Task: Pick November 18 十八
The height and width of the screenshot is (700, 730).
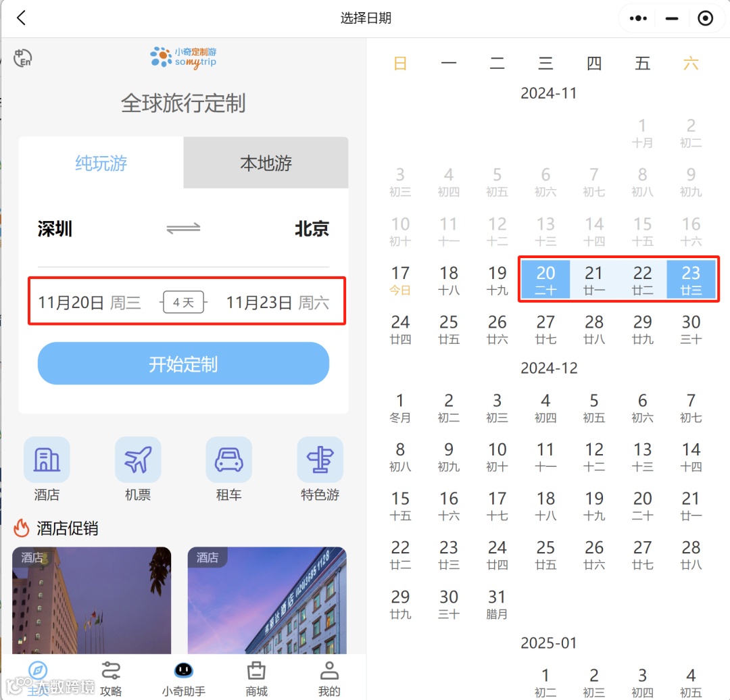Action: click(449, 279)
